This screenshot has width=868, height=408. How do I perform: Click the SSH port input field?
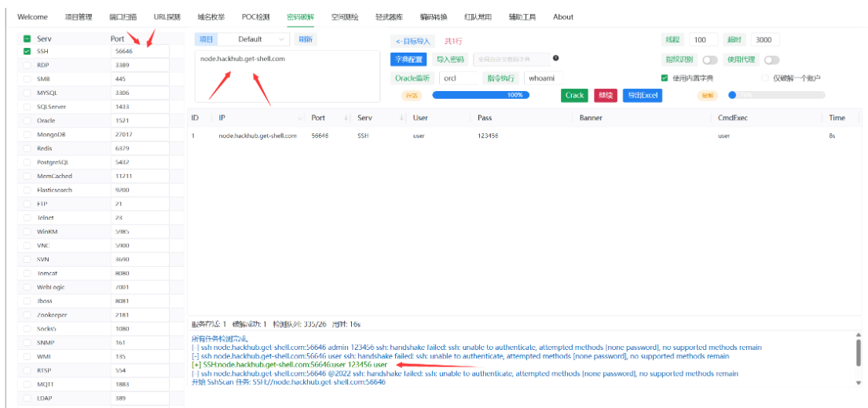139,52
